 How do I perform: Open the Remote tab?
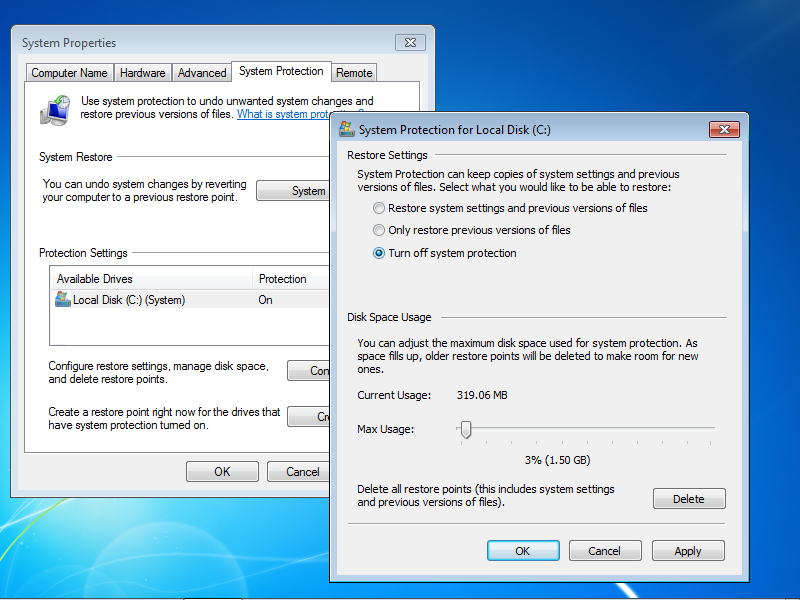[354, 73]
